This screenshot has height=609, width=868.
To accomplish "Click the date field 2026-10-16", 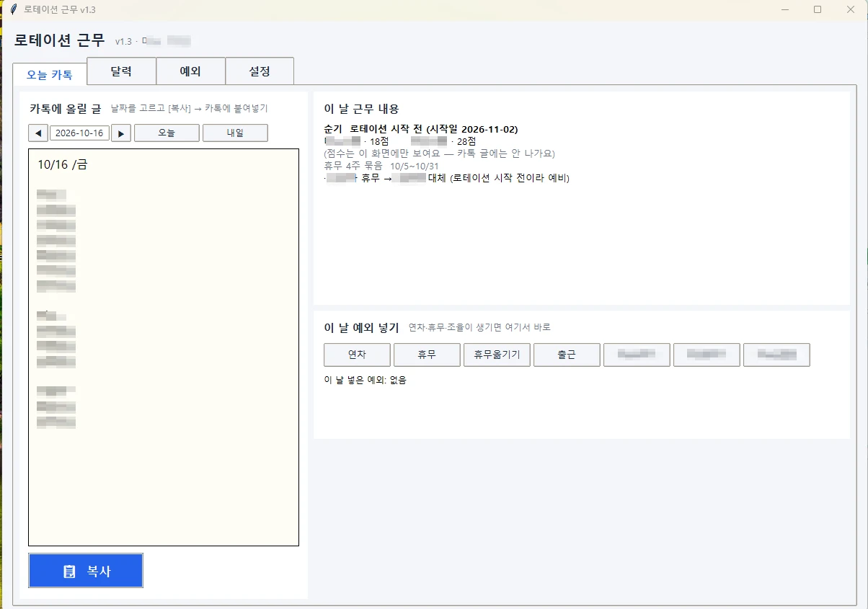I will [80, 133].
